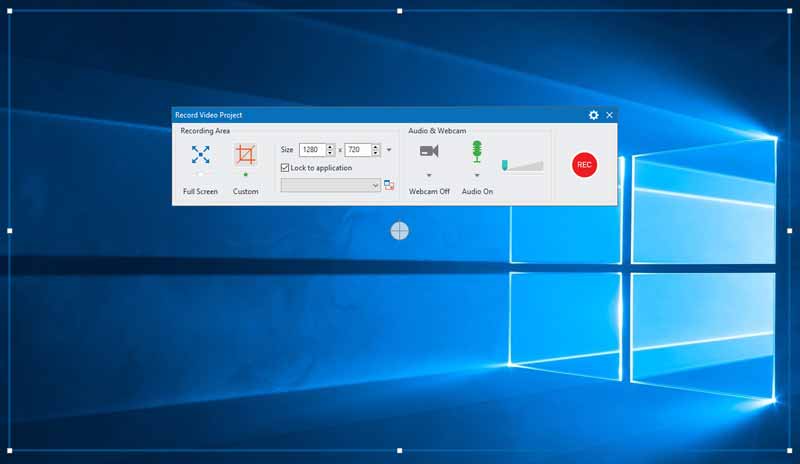Expand the size presets dropdown arrow
Screen dimensions: 800x464
(x=389, y=150)
